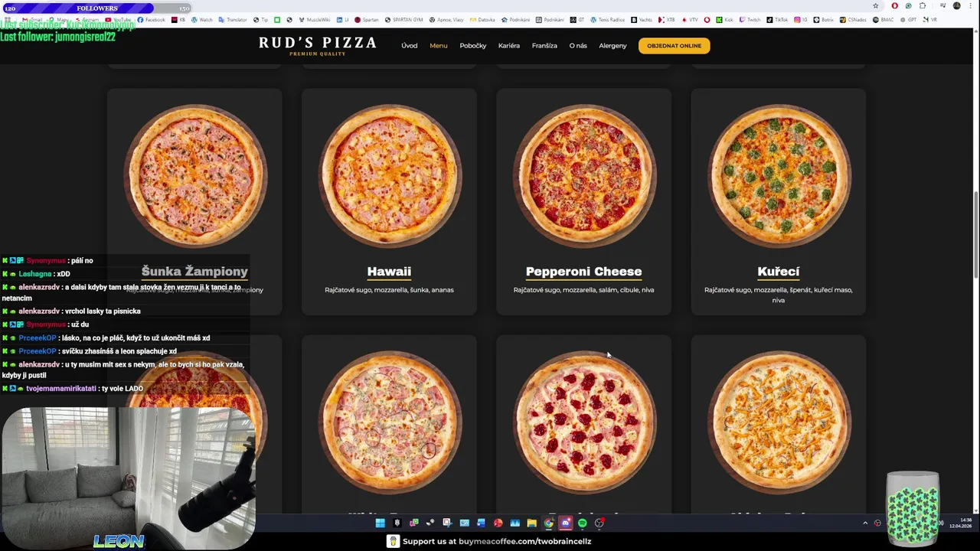This screenshot has width=980, height=551.
Task: Open the O nás page
Action: tap(578, 46)
